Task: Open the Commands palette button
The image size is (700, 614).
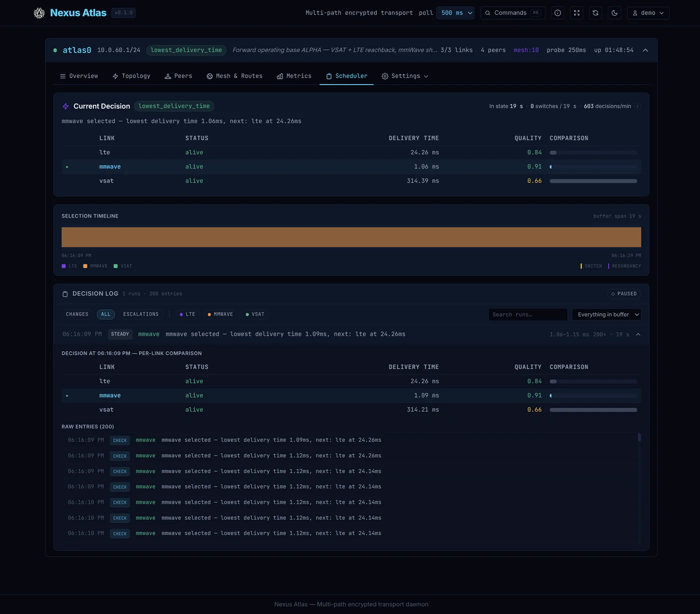Action: (512, 13)
